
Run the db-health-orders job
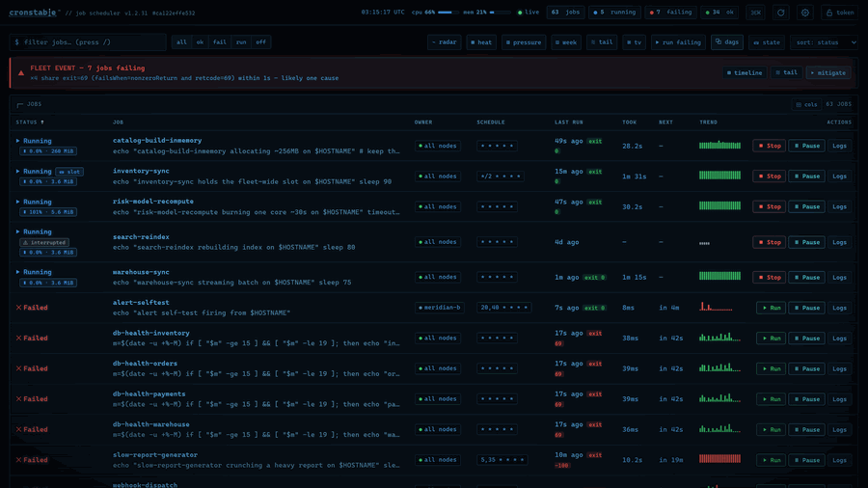tap(771, 368)
